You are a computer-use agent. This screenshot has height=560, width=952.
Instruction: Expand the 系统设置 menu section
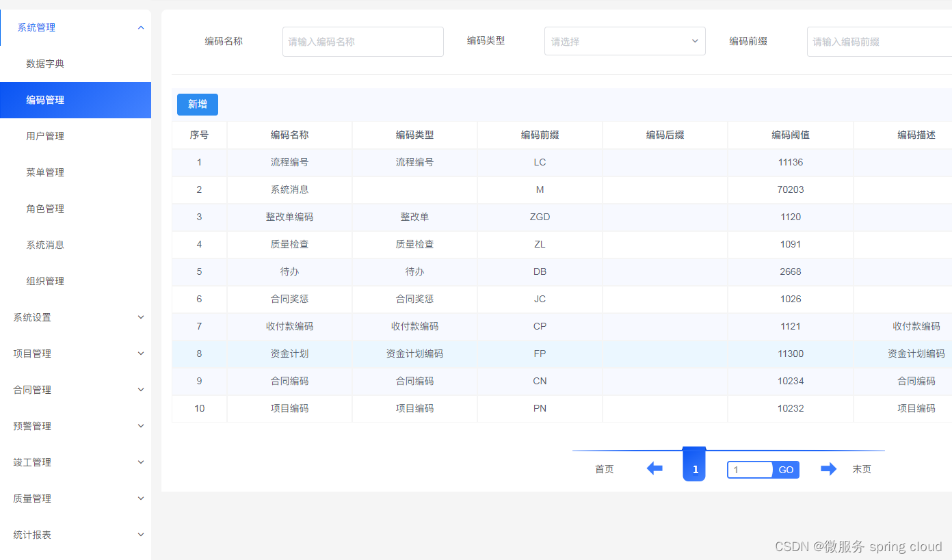[75, 317]
